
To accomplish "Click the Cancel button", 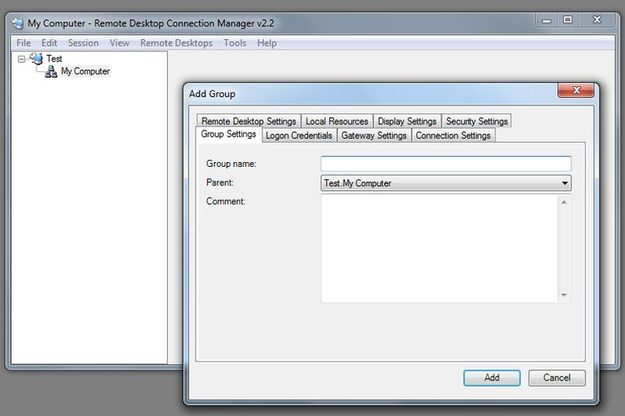I will pyautogui.click(x=557, y=378).
